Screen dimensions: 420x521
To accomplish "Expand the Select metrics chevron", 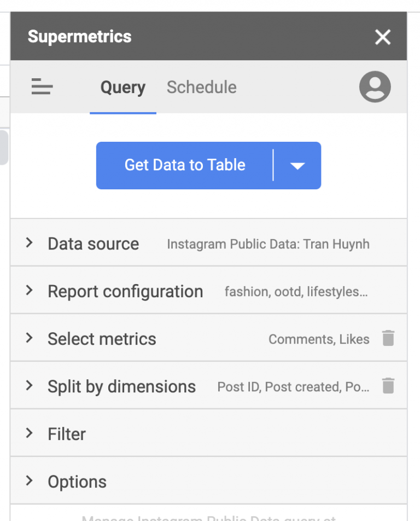I will [x=30, y=339].
